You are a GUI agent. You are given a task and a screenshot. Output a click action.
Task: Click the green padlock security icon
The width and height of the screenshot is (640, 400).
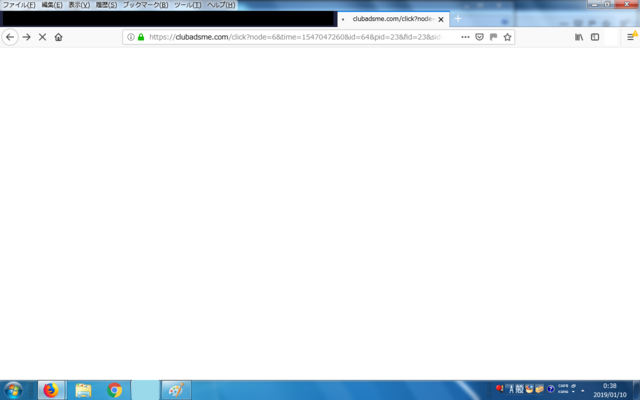[141, 37]
